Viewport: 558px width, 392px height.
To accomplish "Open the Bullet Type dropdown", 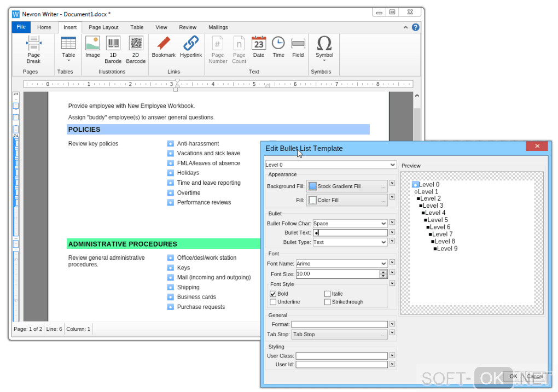I will (x=350, y=242).
